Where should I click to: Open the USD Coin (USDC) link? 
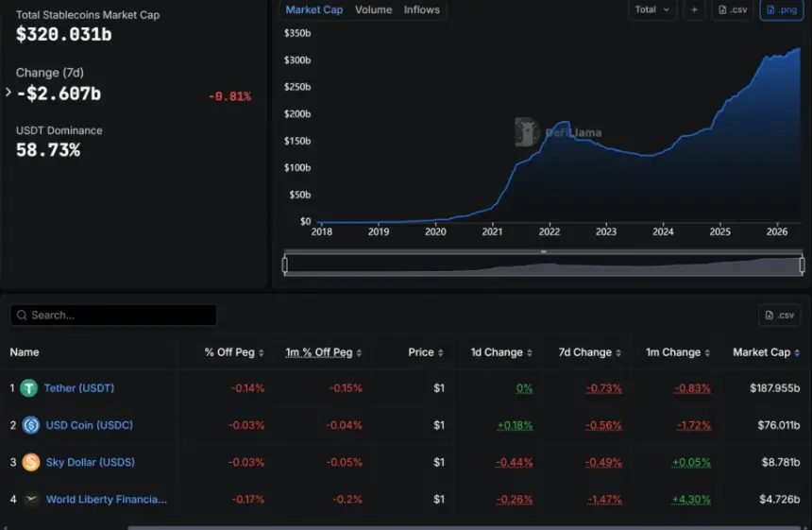(x=89, y=425)
